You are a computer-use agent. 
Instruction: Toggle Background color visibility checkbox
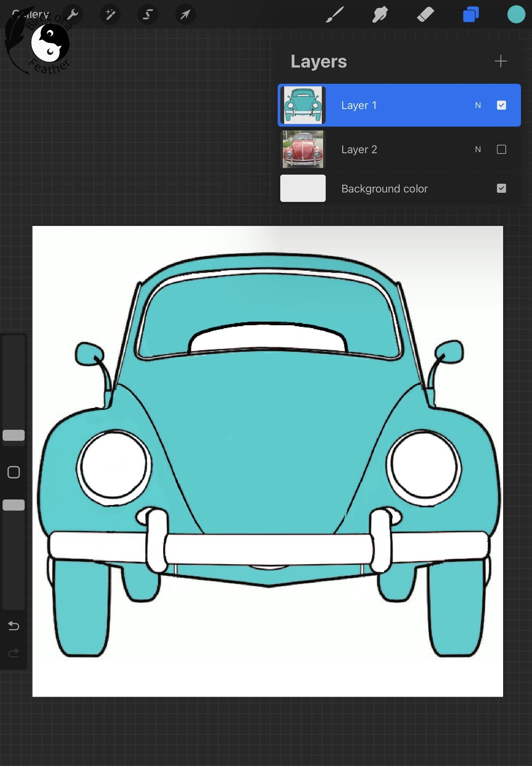(501, 188)
